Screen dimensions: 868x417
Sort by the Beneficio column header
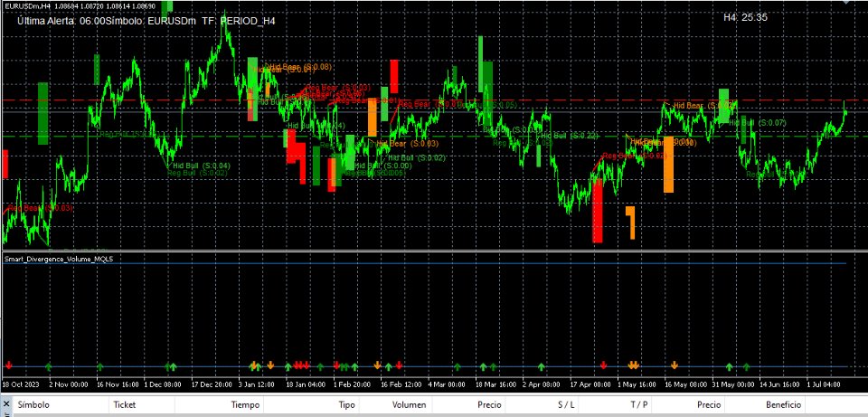tap(783, 405)
